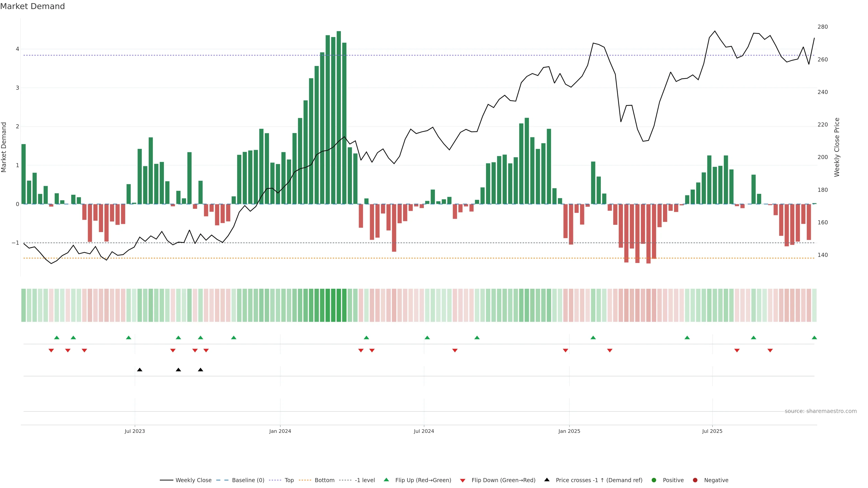Click the Weekly Close Price axis title
This screenshot has height=488, width=868.
(837, 147)
